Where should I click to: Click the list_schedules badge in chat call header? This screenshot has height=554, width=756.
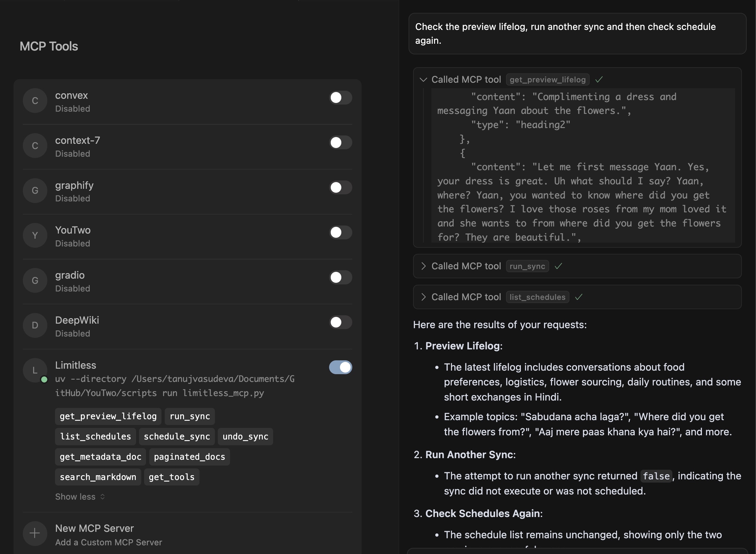pyautogui.click(x=538, y=297)
